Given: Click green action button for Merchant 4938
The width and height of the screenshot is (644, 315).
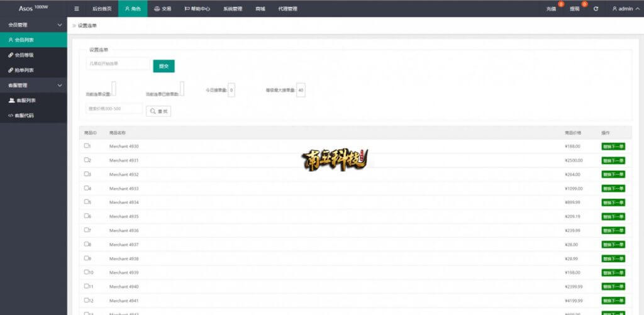Looking at the screenshot, I should pos(613,259).
